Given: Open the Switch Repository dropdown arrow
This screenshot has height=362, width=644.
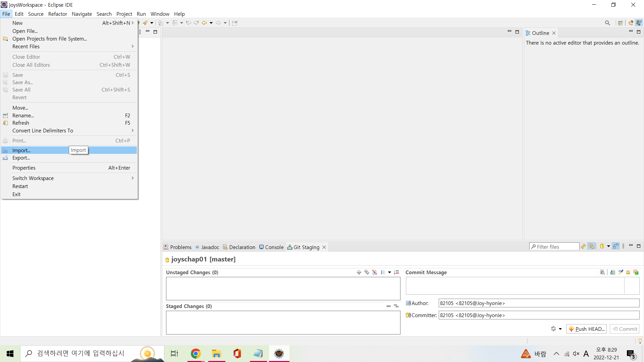Looking at the screenshot, I should coord(608,246).
